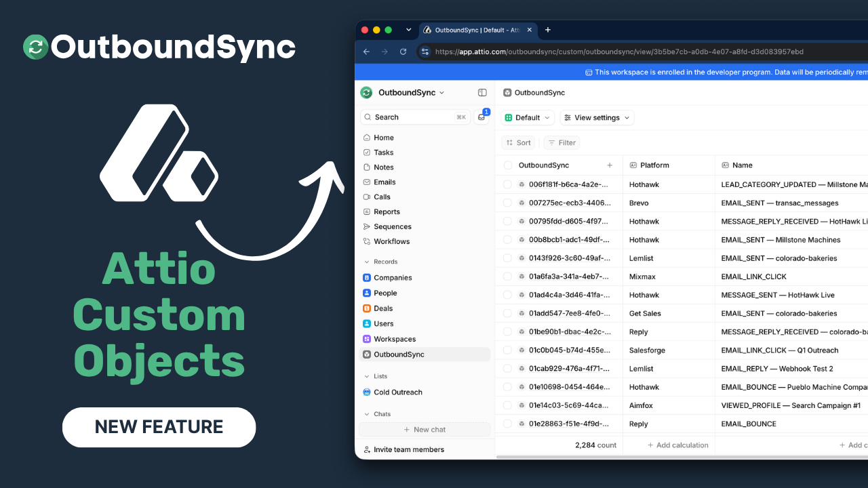Click the browser address bar URL
Image resolution: width=868 pixels, height=488 pixels.
tap(619, 52)
